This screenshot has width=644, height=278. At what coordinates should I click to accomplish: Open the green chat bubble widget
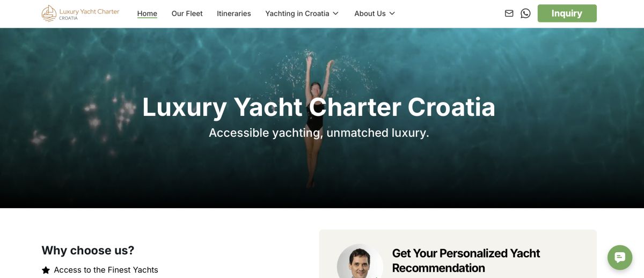pos(620,258)
